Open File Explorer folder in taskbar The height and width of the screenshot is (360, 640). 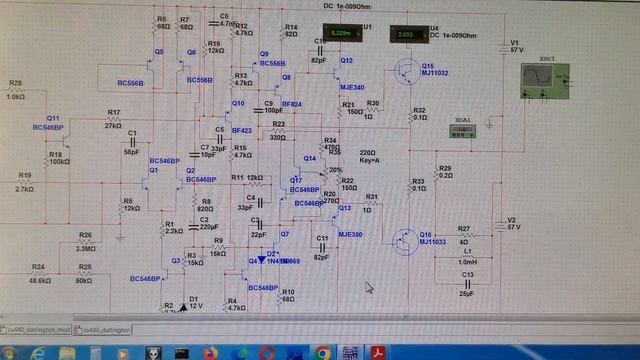tap(67, 353)
